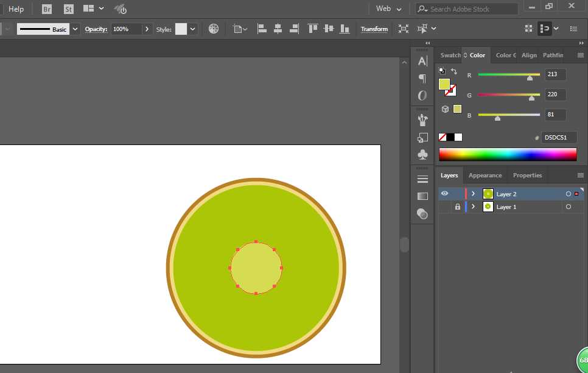Screen dimensions: 588x373
Task: Hide Layer 2 using the eye icon
Action: [x=444, y=194]
